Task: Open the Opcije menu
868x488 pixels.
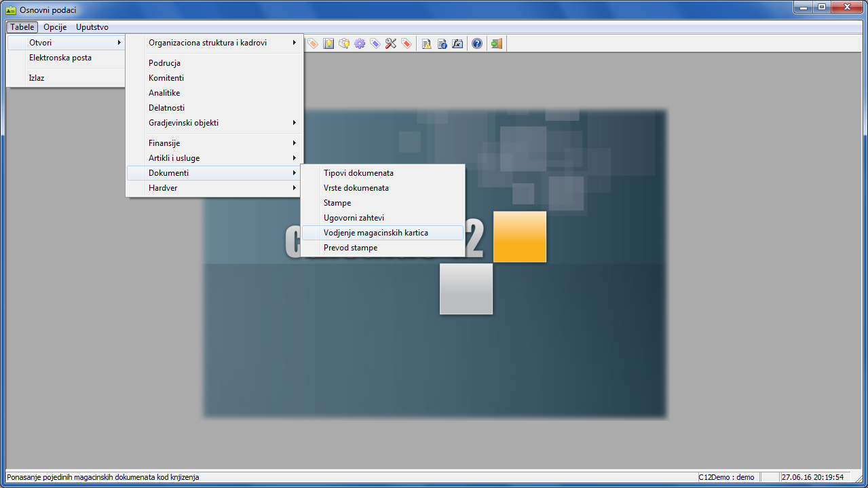Action: click(55, 27)
